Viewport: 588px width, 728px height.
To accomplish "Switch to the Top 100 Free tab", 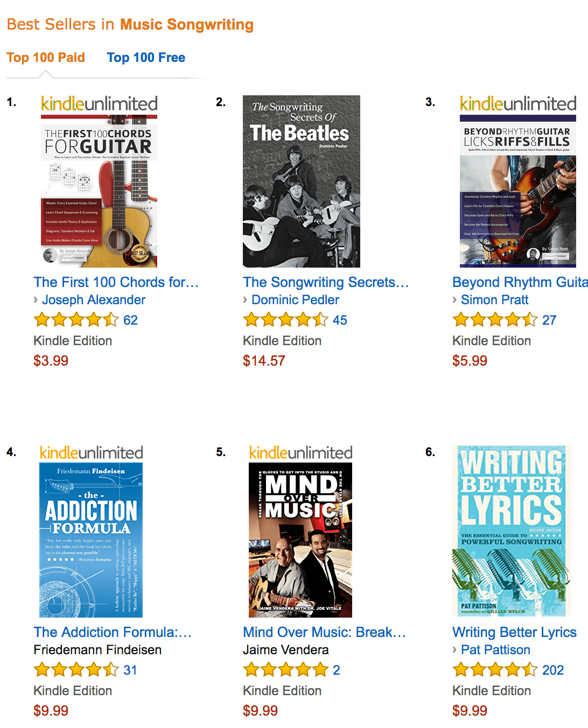I will pos(145,58).
